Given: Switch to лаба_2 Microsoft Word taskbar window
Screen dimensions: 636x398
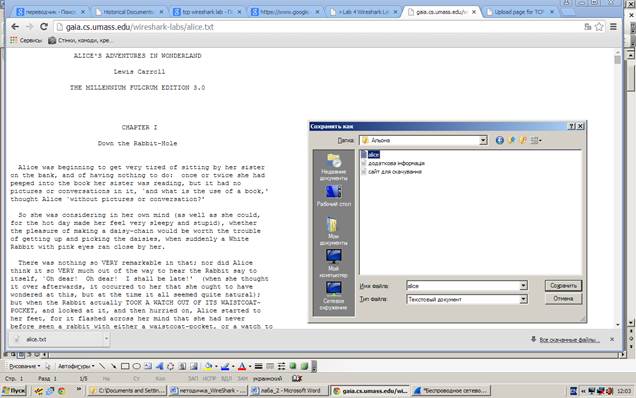Looking at the screenshot, I should tap(289, 391).
